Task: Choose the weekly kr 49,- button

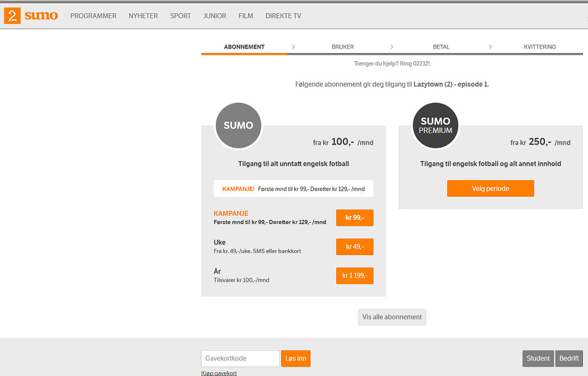Action: click(x=355, y=247)
